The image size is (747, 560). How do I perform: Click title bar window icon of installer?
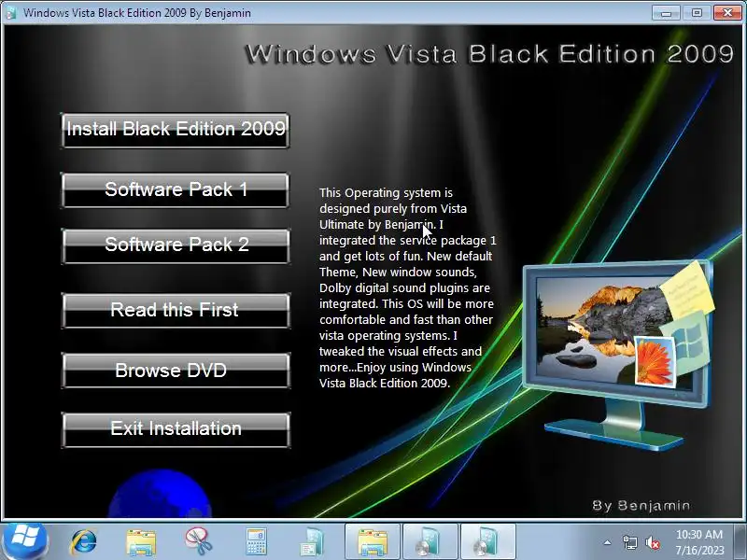11,12
